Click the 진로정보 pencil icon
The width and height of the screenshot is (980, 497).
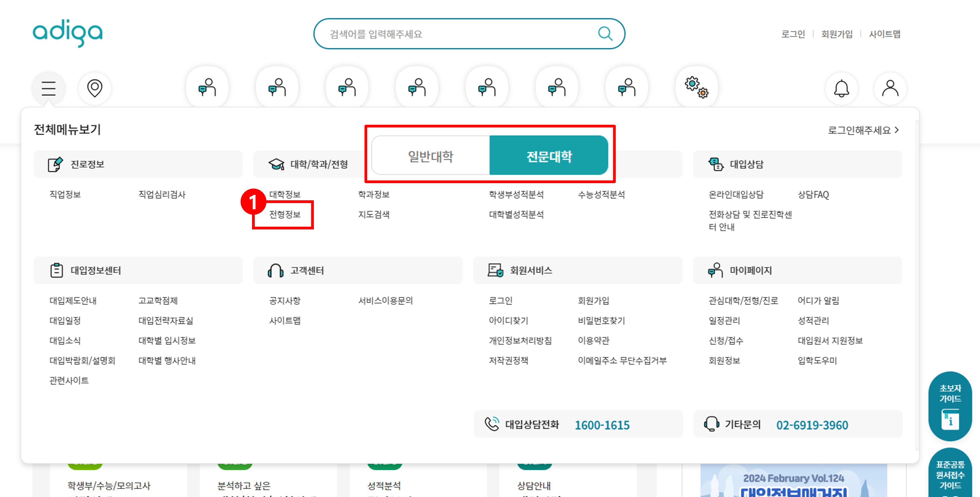click(x=55, y=164)
